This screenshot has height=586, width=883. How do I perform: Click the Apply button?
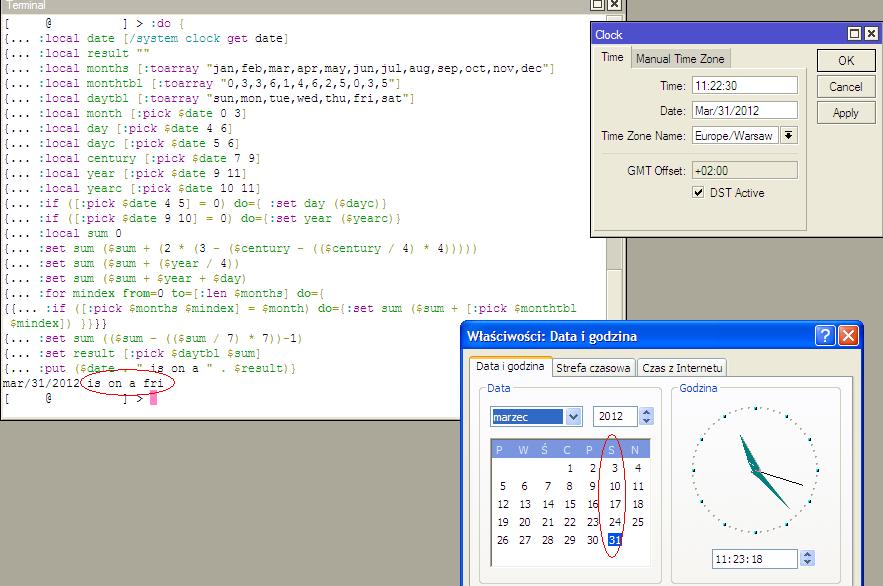click(845, 113)
